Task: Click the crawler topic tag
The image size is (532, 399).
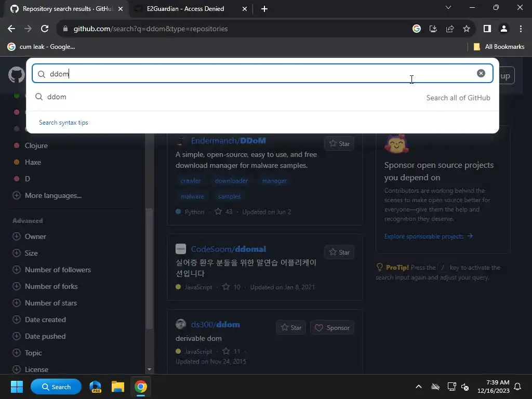Action: point(190,181)
